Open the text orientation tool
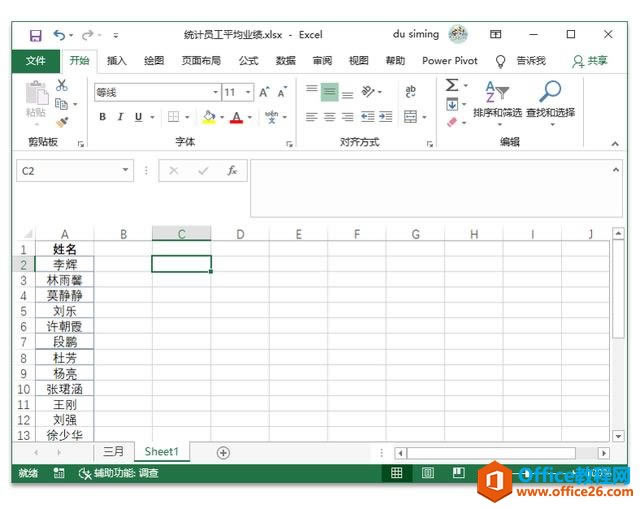The height and width of the screenshot is (509, 640). [368, 92]
